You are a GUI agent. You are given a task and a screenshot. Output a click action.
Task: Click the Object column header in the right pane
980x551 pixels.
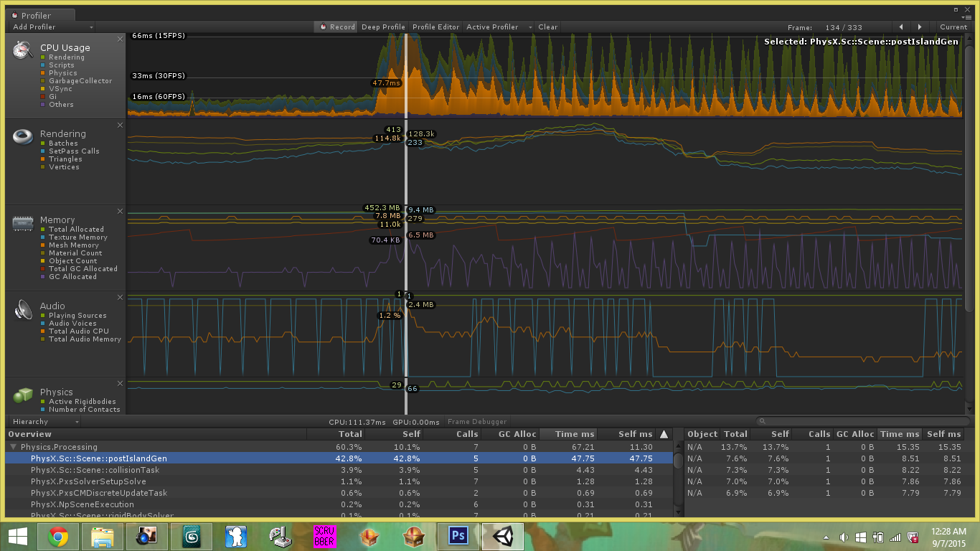702,434
